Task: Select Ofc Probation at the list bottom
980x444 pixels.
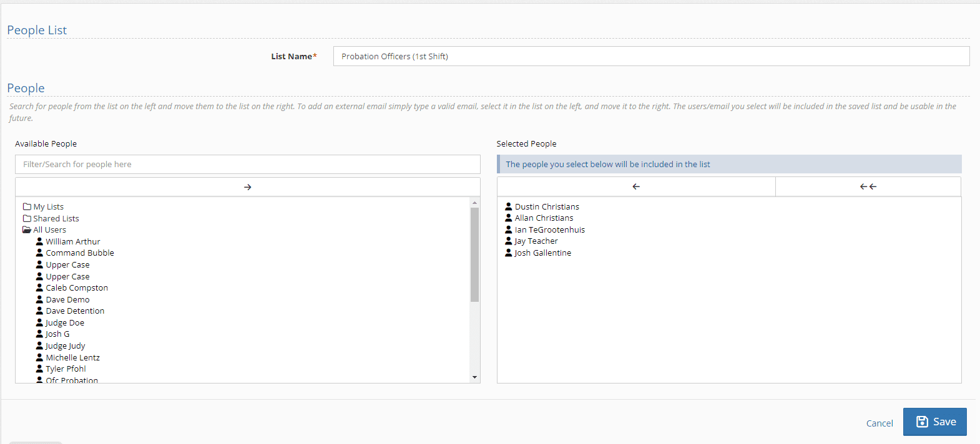Action: click(x=72, y=380)
